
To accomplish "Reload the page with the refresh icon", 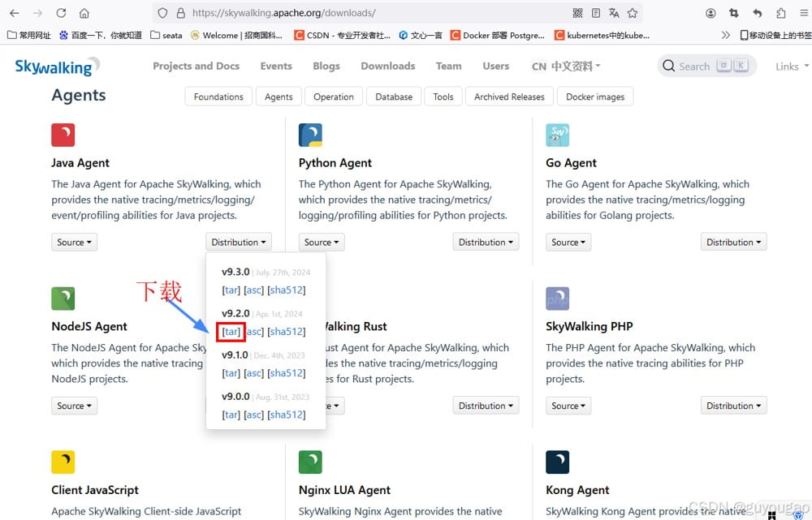I will [x=61, y=13].
